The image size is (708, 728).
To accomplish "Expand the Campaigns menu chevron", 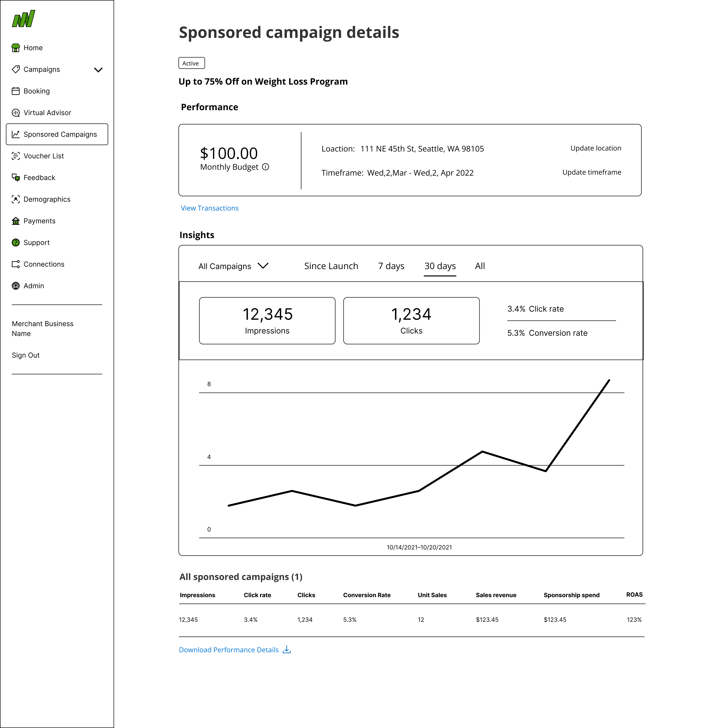I will (98, 70).
